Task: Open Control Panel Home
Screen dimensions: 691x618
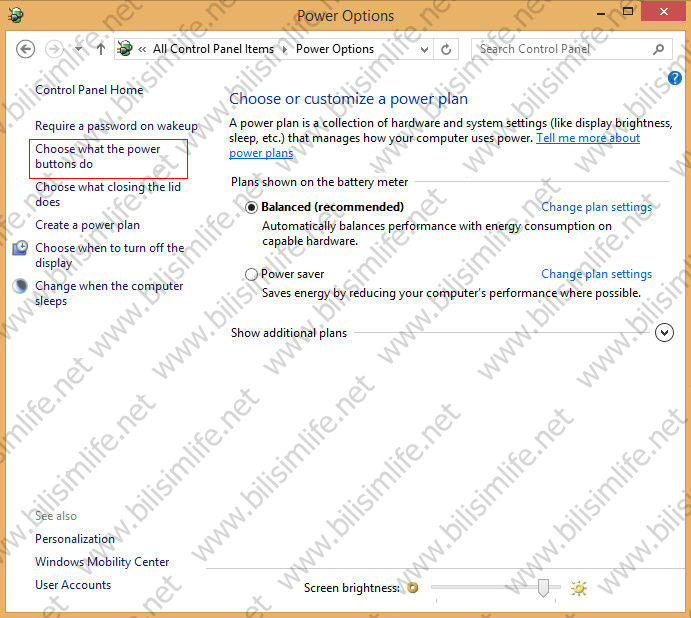Action: [89, 90]
